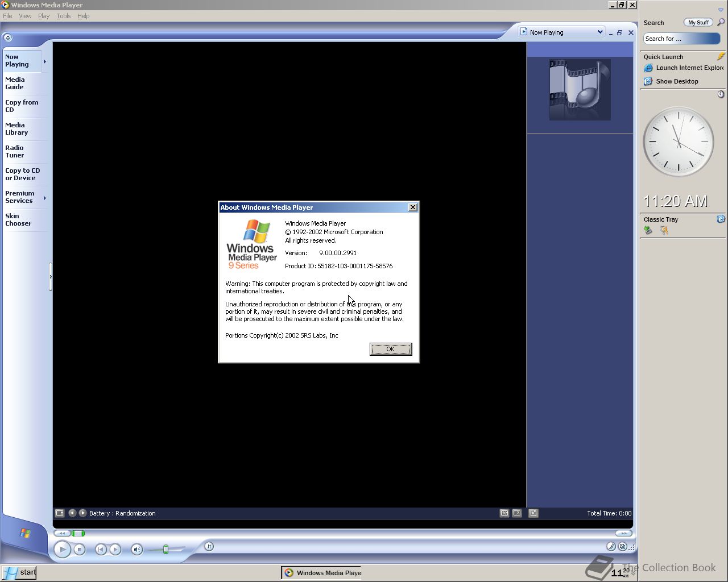Click the Windows logo in player corner
This screenshot has height=582, width=728.
point(25,533)
